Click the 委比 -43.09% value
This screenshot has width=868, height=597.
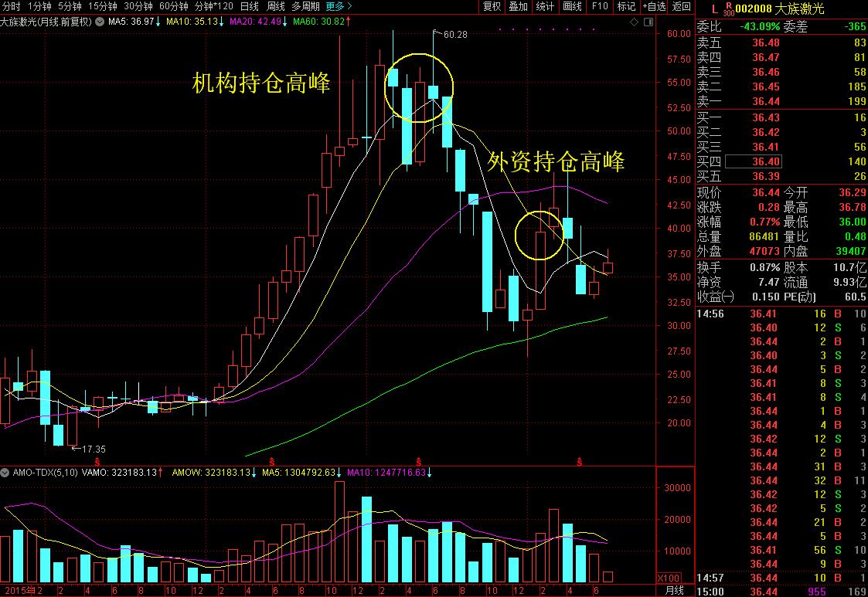coord(760,26)
